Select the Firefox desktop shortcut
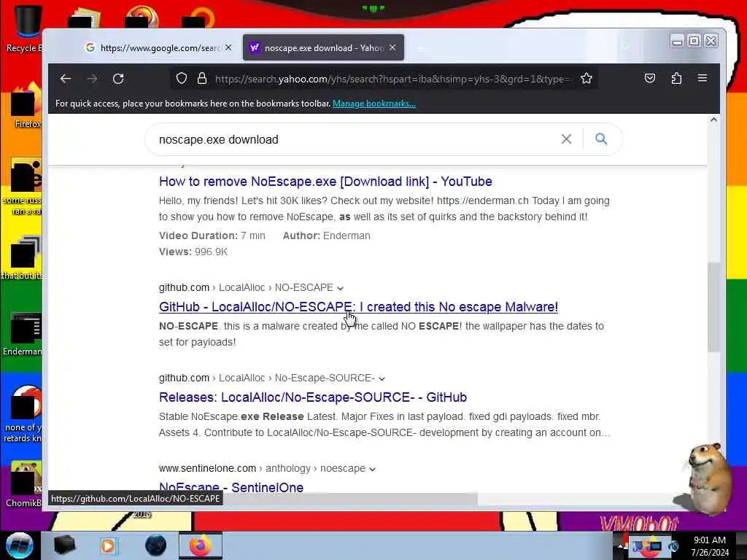Image resolution: width=747 pixels, height=560 pixels. pyautogui.click(x=26, y=106)
